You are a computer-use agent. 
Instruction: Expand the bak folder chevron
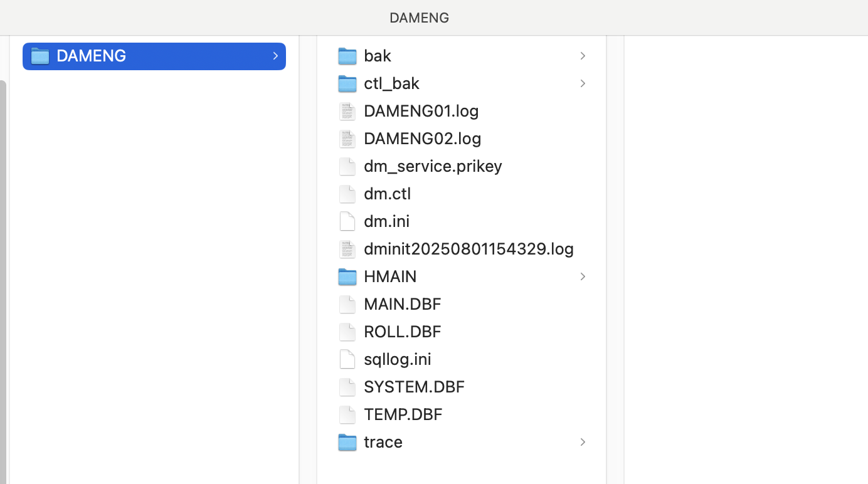point(583,56)
